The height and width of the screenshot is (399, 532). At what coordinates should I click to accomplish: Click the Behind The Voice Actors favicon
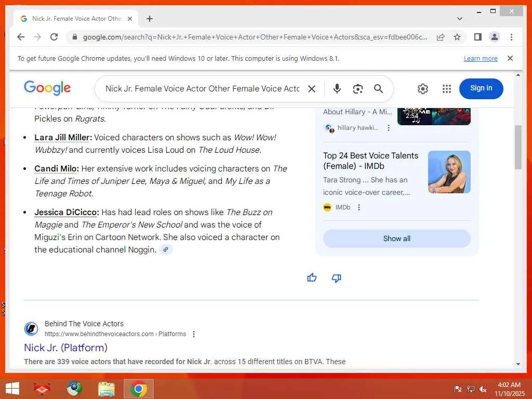click(x=31, y=329)
